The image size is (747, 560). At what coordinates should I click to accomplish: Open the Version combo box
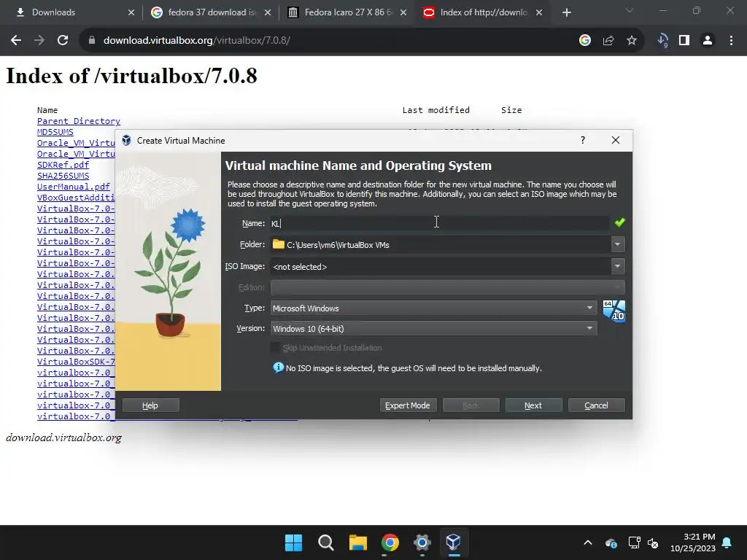pyautogui.click(x=433, y=329)
